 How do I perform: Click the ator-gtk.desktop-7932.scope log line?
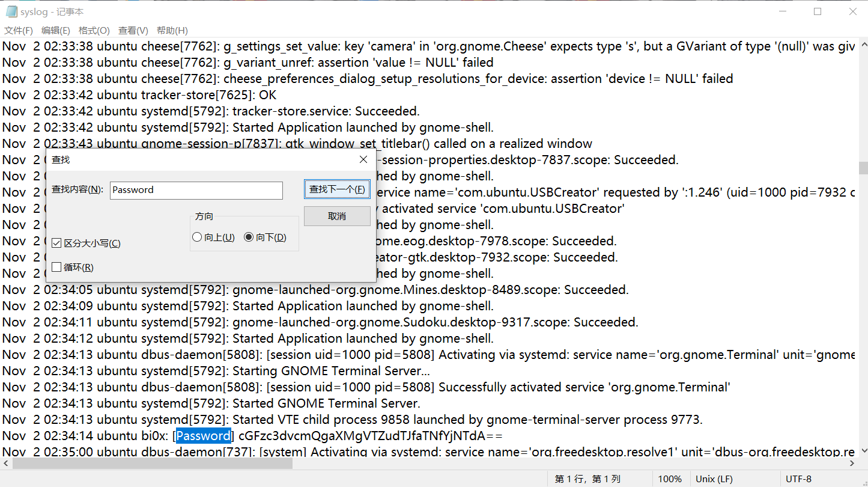(x=497, y=257)
